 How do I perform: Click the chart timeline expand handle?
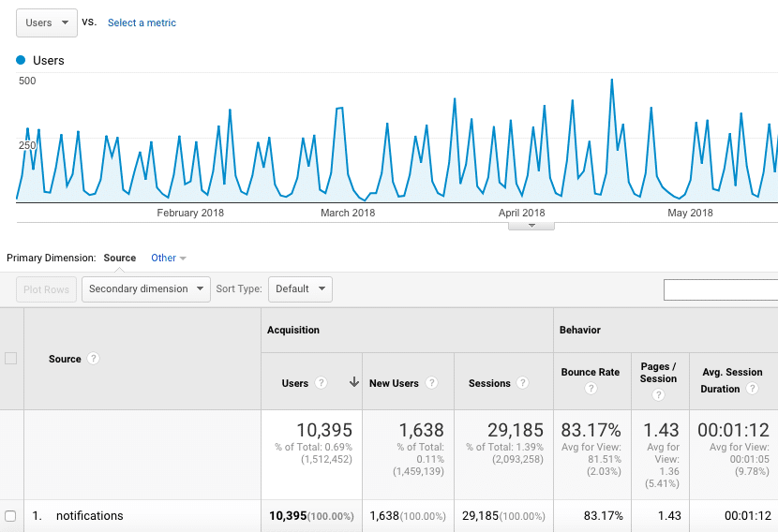(532, 225)
